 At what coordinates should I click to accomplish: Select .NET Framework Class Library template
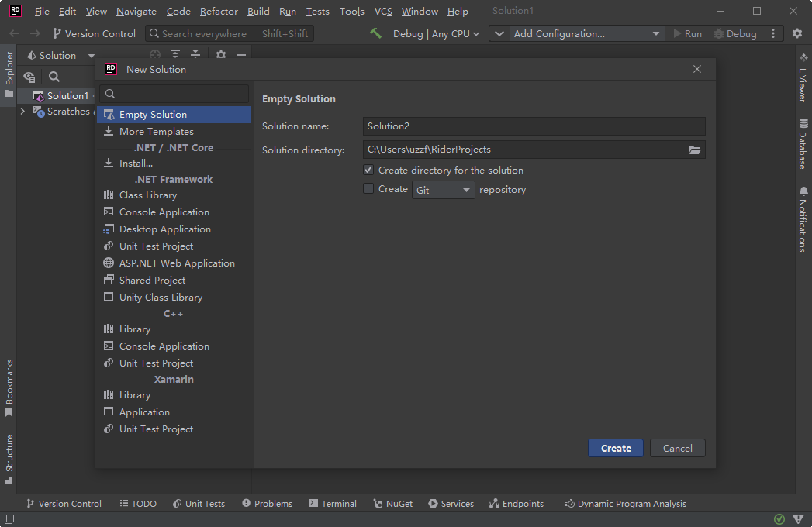174,195
